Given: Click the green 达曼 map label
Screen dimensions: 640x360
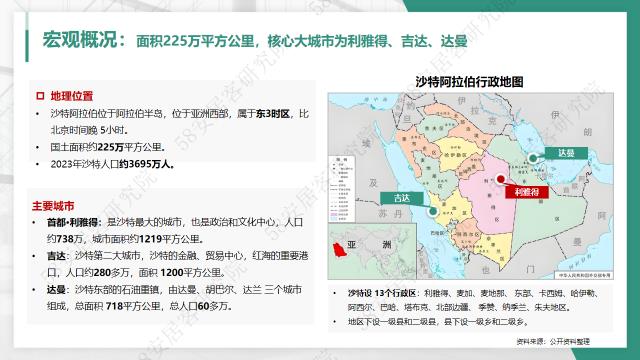Looking at the screenshot, I should click(566, 153).
